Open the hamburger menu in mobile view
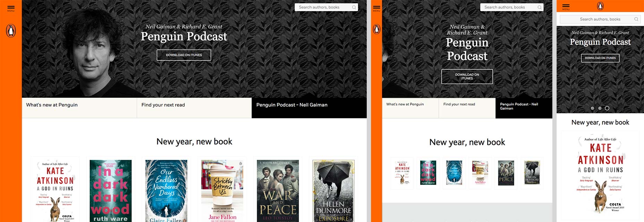The image size is (644, 222). tap(566, 7)
